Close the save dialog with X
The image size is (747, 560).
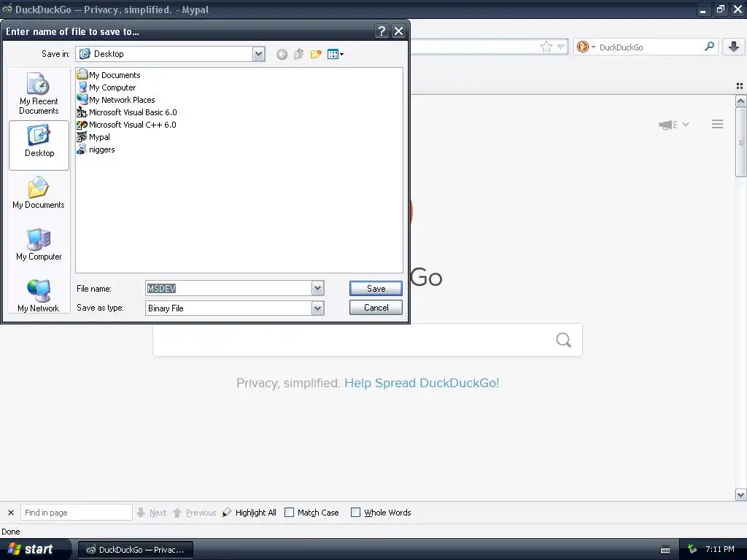coord(398,31)
